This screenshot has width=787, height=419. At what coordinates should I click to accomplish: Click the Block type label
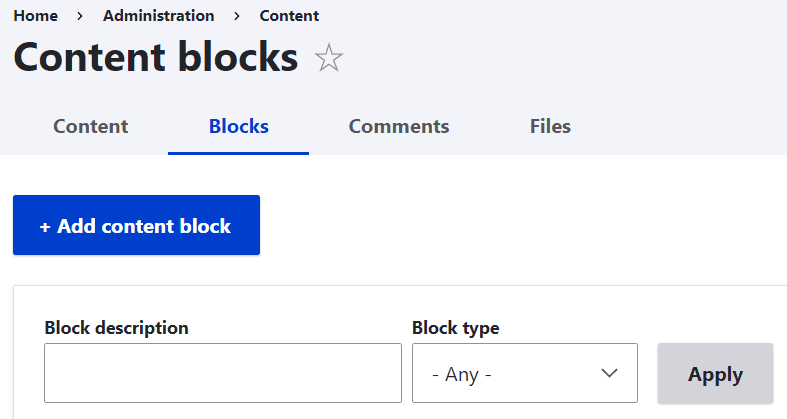(455, 327)
